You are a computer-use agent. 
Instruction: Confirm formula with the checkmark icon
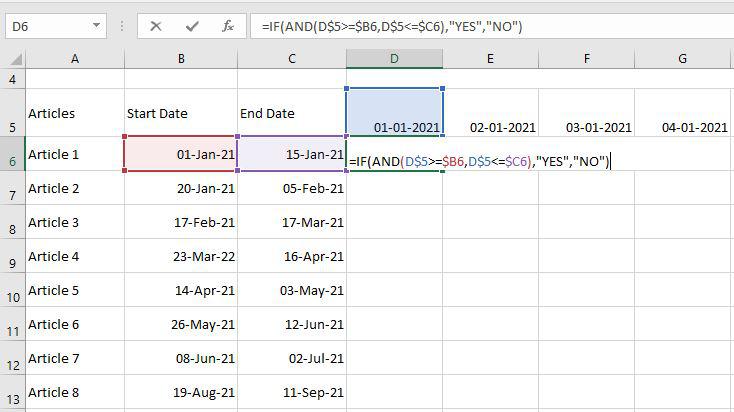pos(192,26)
